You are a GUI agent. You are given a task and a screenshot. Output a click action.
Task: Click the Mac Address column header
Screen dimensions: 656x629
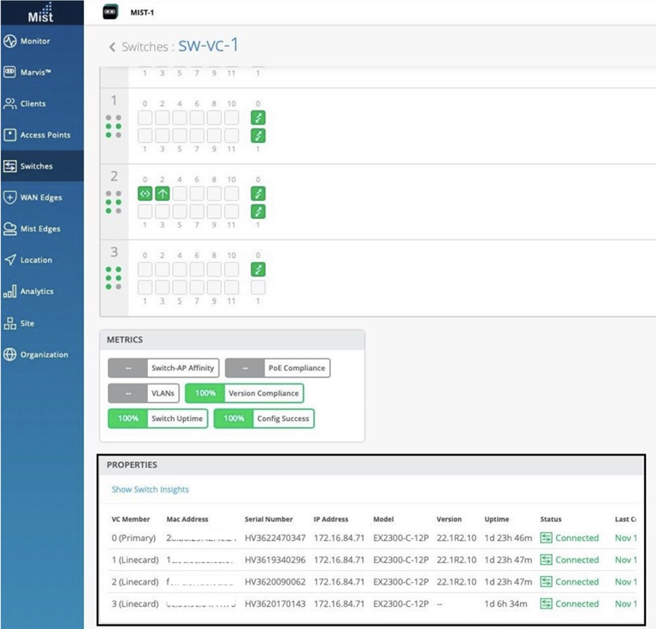187,519
